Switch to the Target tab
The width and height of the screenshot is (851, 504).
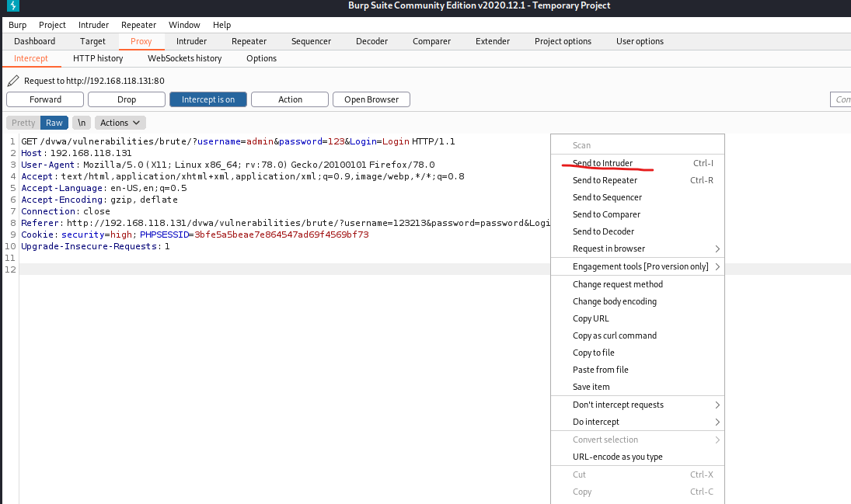pos(92,41)
